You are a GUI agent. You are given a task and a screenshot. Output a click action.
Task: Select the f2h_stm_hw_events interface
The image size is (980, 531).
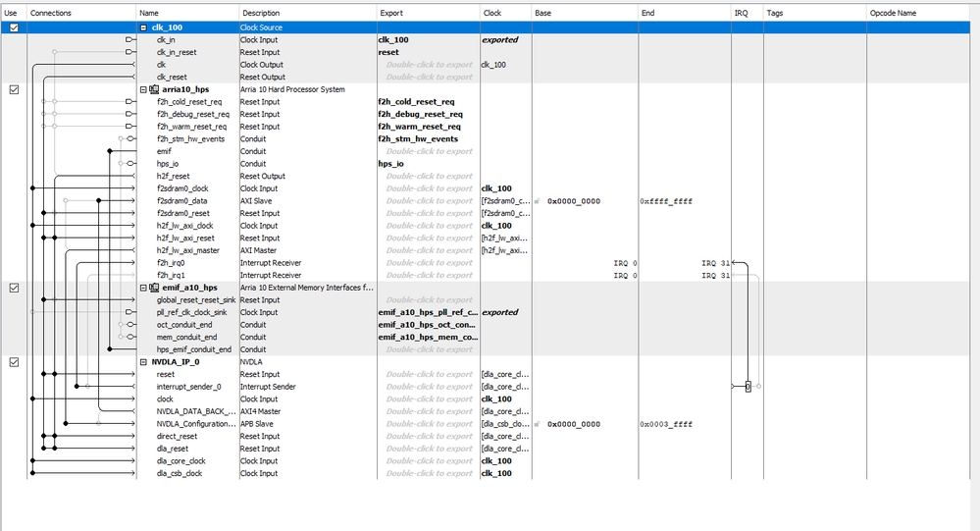pyautogui.click(x=190, y=138)
